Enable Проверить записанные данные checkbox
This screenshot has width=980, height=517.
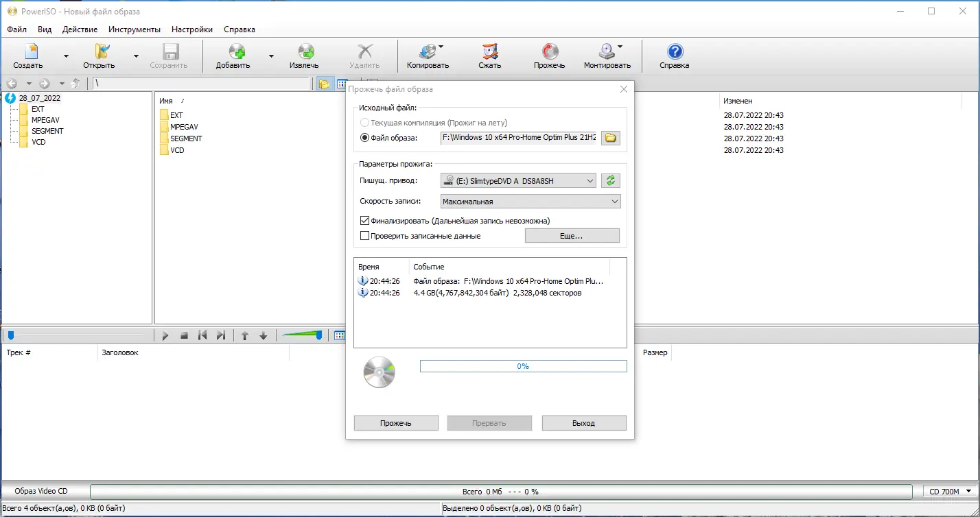coord(364,236)
